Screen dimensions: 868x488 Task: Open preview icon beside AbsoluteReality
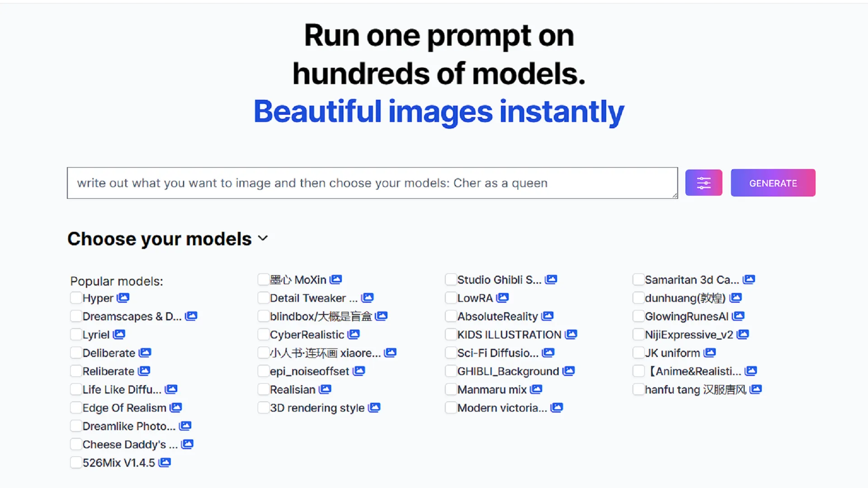pyautogui.click(x=547, y=316)
